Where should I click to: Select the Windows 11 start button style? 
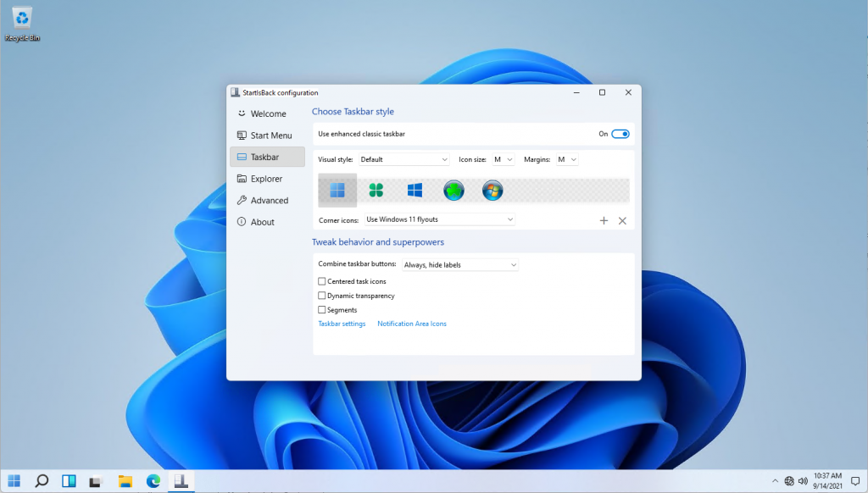tap(337, 191)
